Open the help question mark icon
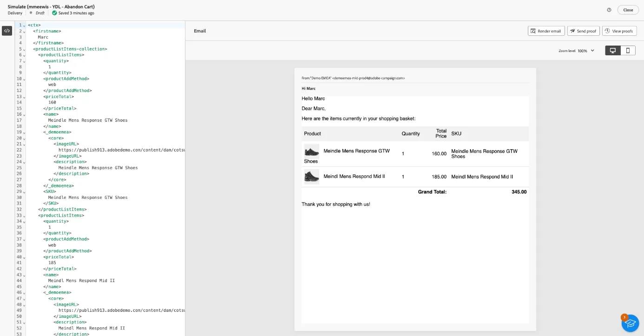Image resolution: width=644 pixels, height=336 pixels. click(x=609, y=10)
